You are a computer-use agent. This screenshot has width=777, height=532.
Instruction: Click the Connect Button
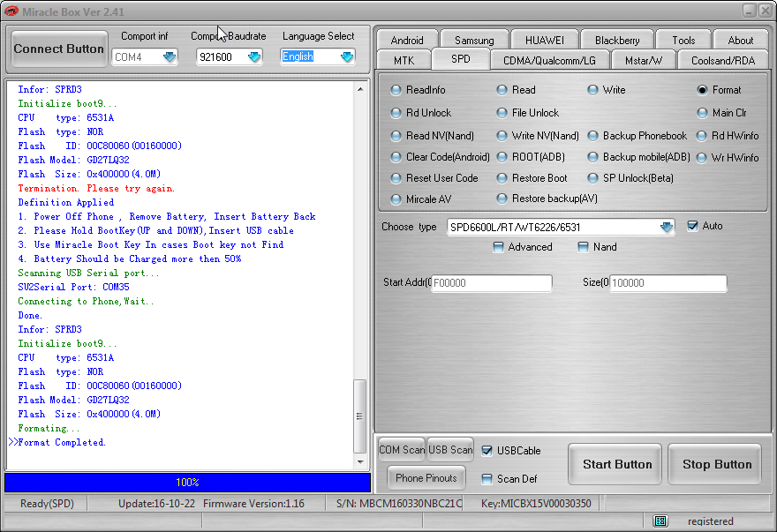59,49
